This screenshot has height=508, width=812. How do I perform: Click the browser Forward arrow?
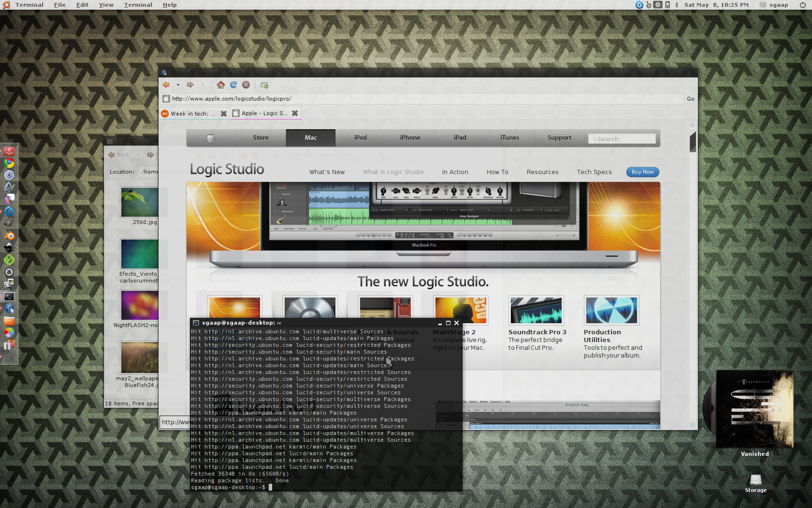[x=190, y=85]
